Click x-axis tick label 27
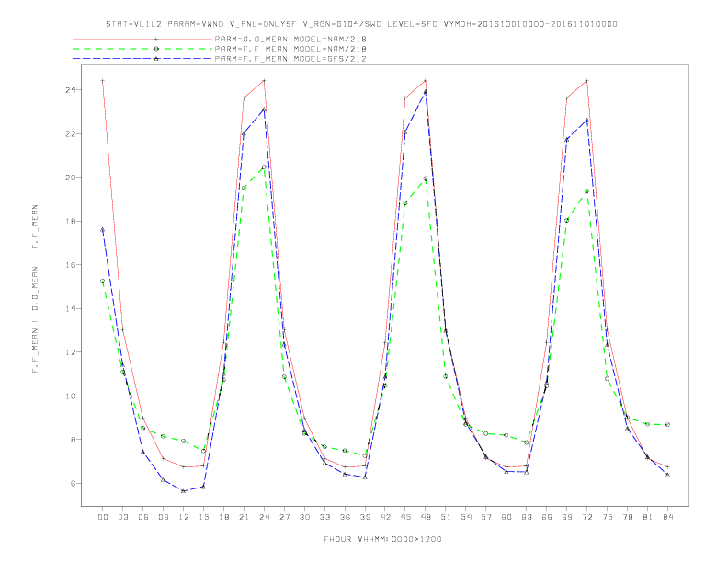The width and height of the screenshot is (728, 563). click(284, 517)
